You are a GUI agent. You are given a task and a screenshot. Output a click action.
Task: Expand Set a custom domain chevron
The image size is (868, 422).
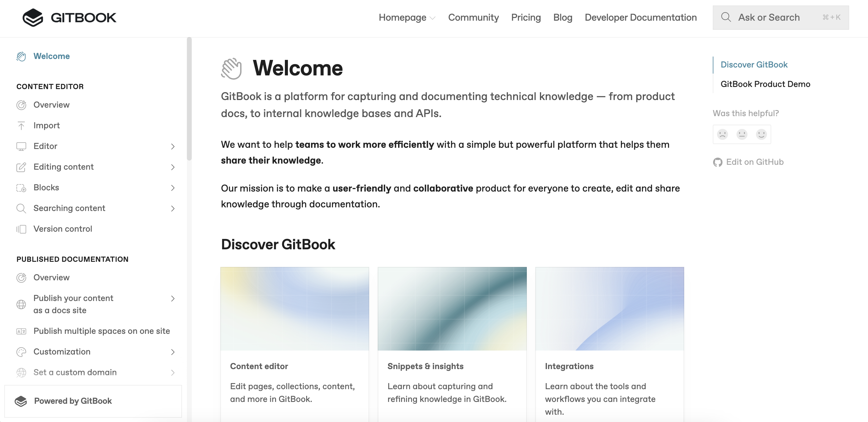(x=173, y=372)
